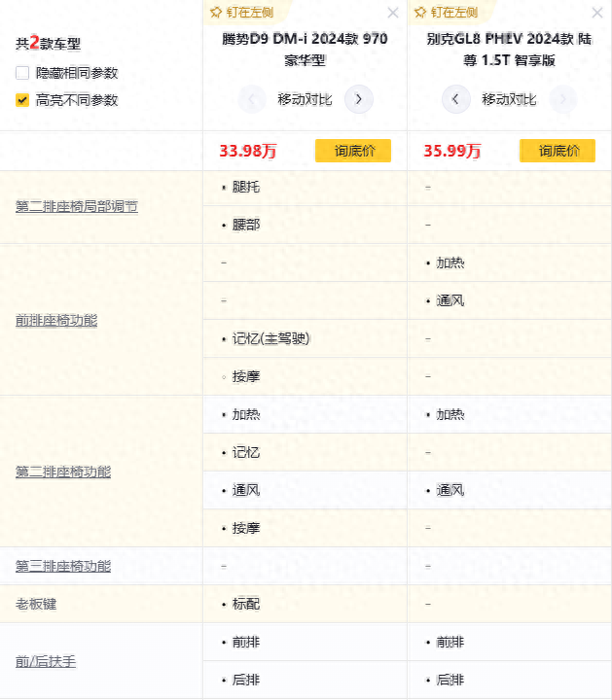Pin 腾势D9 DM-i column to the left
The image size is (612, 700).
(241, 12)
